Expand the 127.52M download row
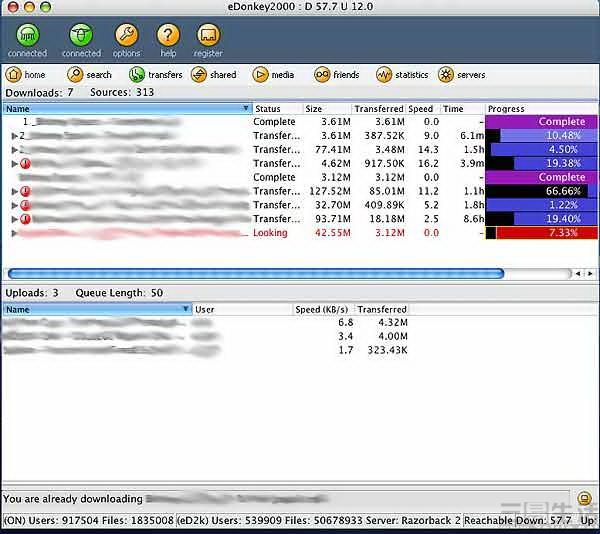The image size is (600, 534). click(x=14, y=191)
